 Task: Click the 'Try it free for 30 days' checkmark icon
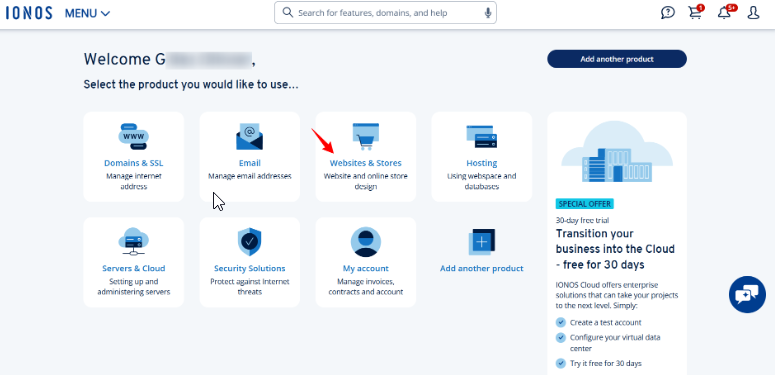pyautogui.click(x=560, y=363)
